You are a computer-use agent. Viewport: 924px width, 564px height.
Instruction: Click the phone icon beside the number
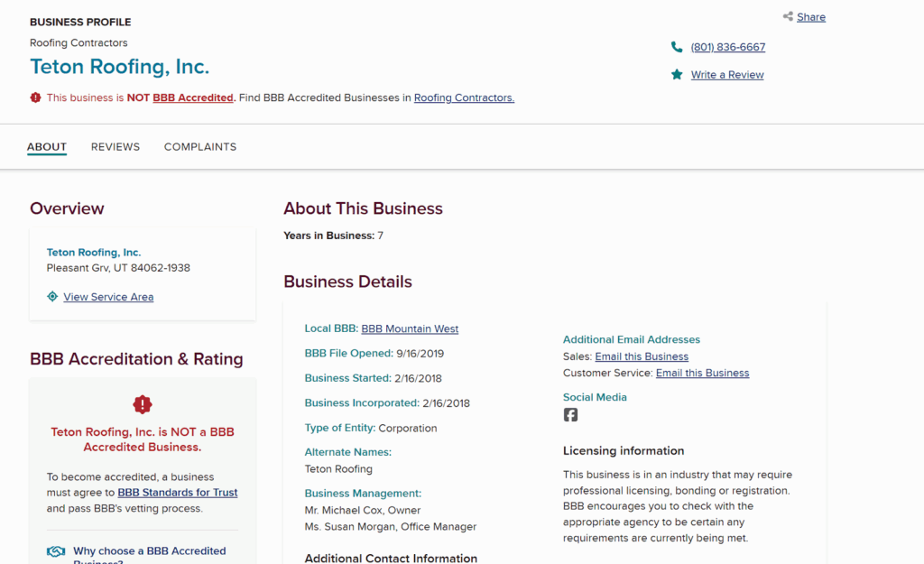click(x=677, y=47)
